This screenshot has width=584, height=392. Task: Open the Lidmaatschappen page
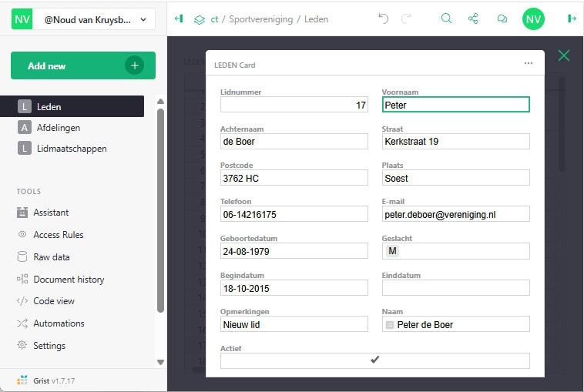72,149
